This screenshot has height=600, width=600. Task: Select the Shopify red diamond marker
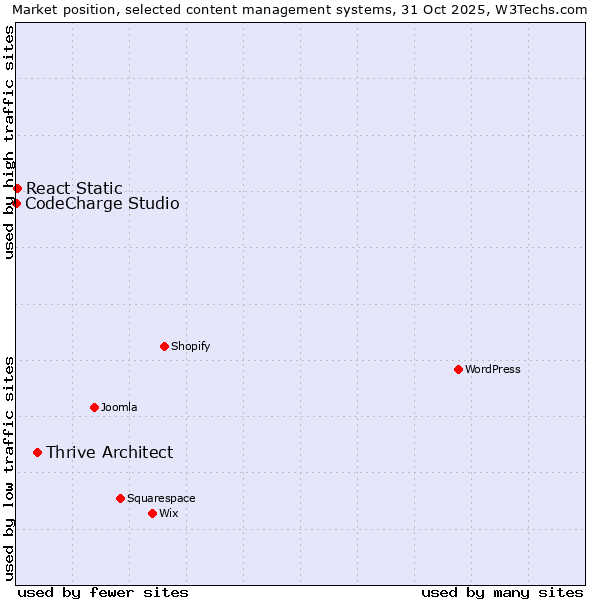tap(164, 346)
